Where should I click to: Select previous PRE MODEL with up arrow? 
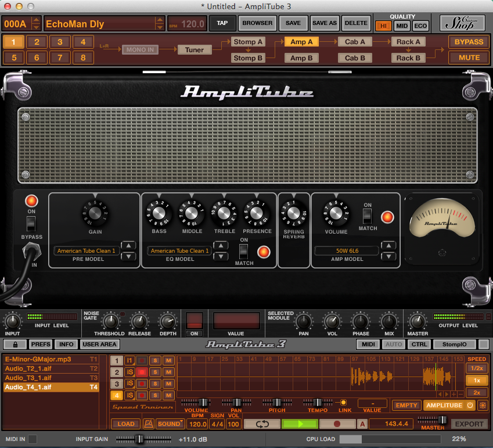(128, 245)
